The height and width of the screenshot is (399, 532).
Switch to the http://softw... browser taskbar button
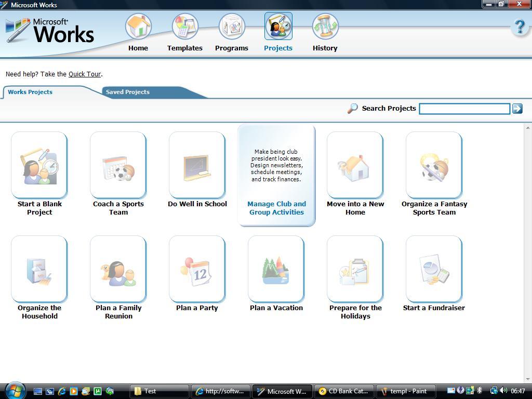coord(220,391)
